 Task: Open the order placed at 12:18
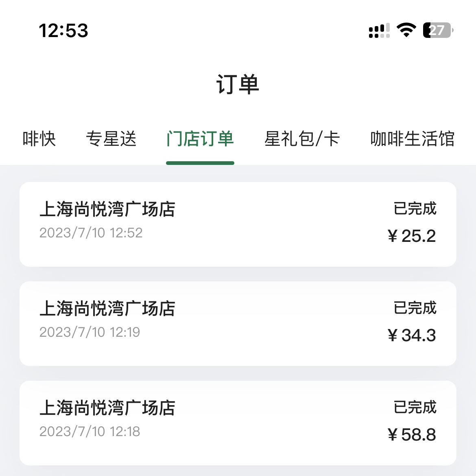tap(238, 423)
